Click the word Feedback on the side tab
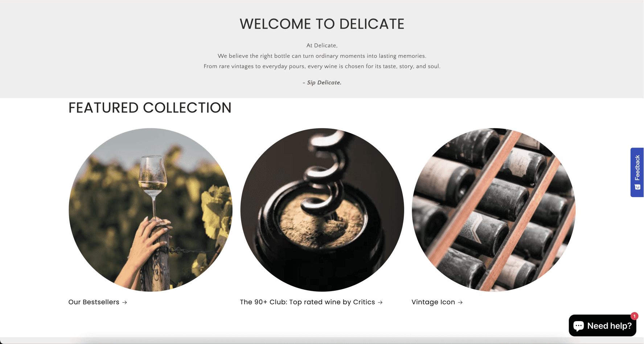 [x=637, y=168]
